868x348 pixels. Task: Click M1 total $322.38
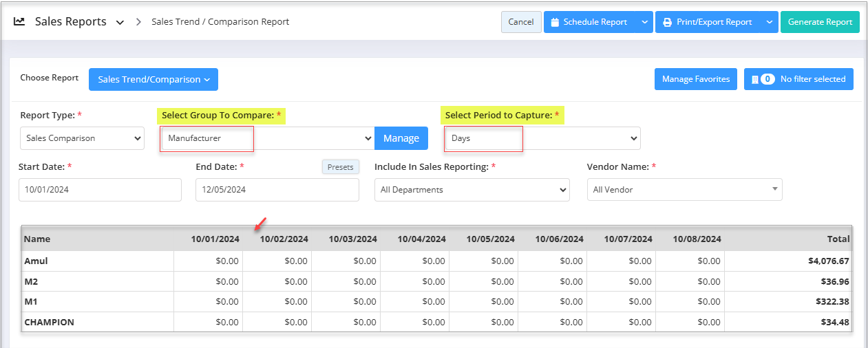[x=833, y=301]
